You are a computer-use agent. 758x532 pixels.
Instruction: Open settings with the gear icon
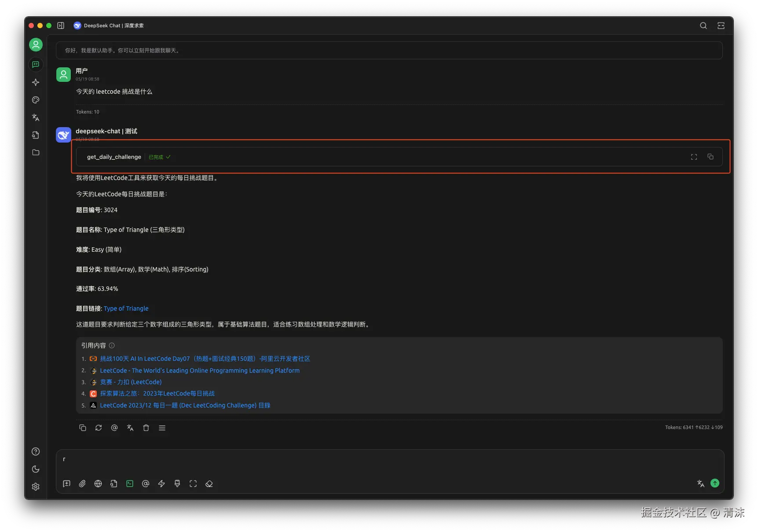(x=36, y=487)
